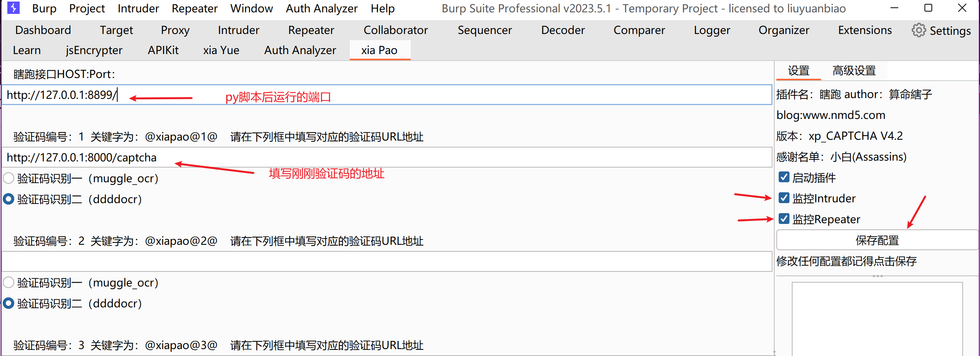Select muggle_ocr for captcha number 2
The width and height of the screenshot is (980, 356).
(x=8, y=283)
